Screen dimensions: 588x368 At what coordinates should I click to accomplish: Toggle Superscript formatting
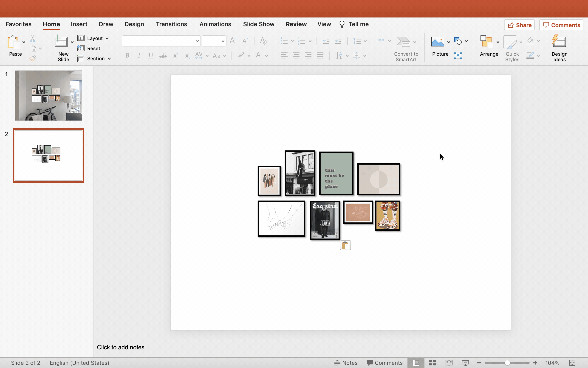click(175, 55)
